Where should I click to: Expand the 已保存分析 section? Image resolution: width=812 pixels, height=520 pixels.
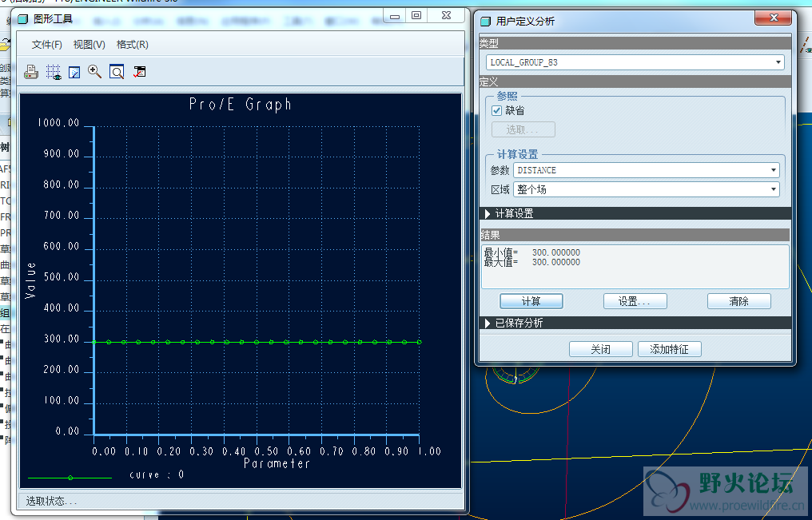coord(635,323)
